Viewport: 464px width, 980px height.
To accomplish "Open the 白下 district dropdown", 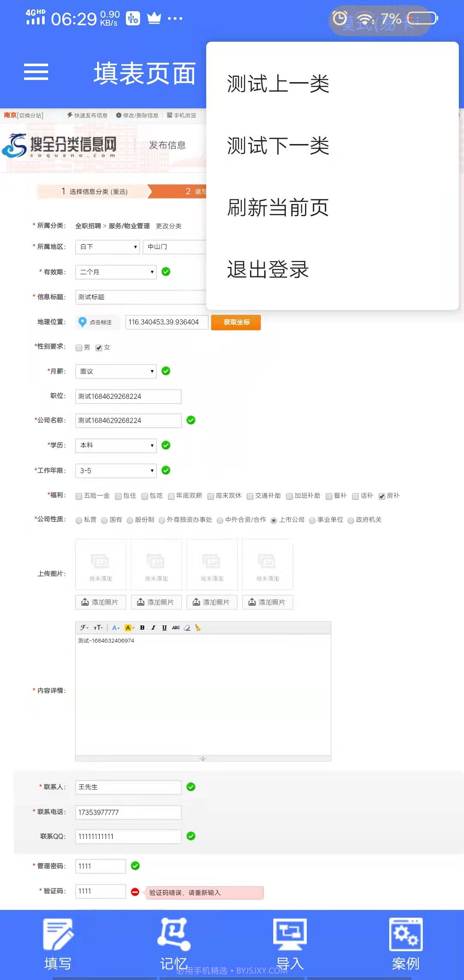I will pos(107,247).
